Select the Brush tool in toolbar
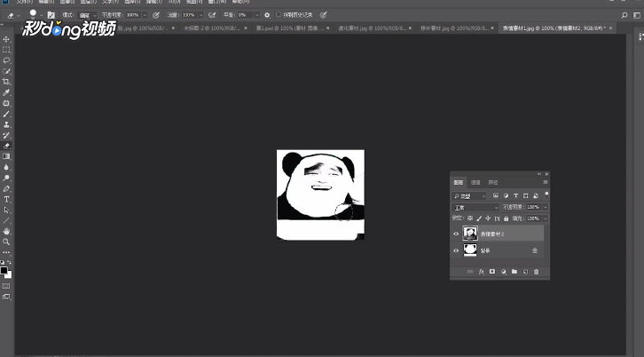This screenshot has height=357, width=644. coord(6,114)
